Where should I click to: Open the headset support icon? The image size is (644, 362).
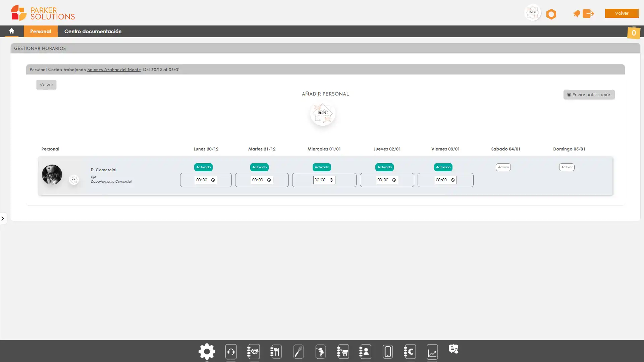pyautogui.click(x=230, y=351)
